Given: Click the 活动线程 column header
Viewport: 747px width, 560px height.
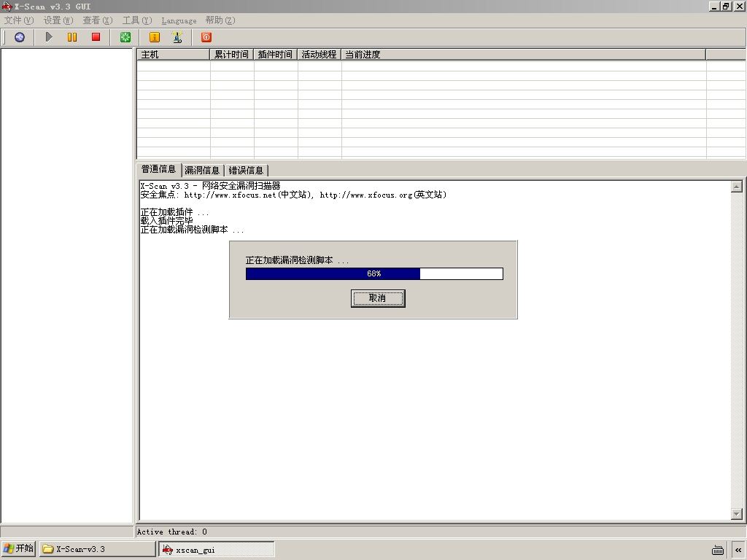Looking at the screenshot, I should [320, 54].
